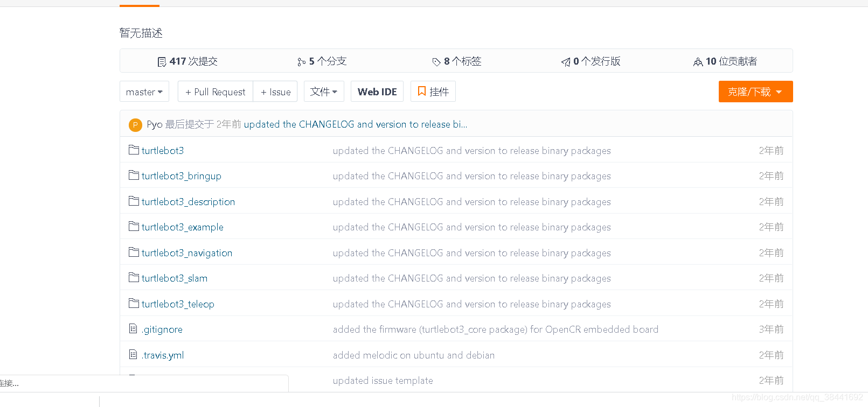The image size is (868, 407).
Task: Open the .gitignore file
Action: click(162, 329)
